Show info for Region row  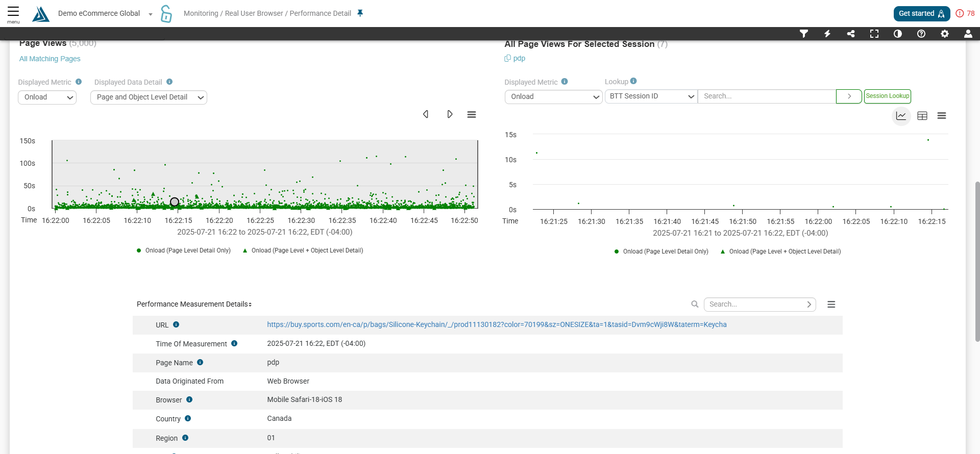(185, 438)
